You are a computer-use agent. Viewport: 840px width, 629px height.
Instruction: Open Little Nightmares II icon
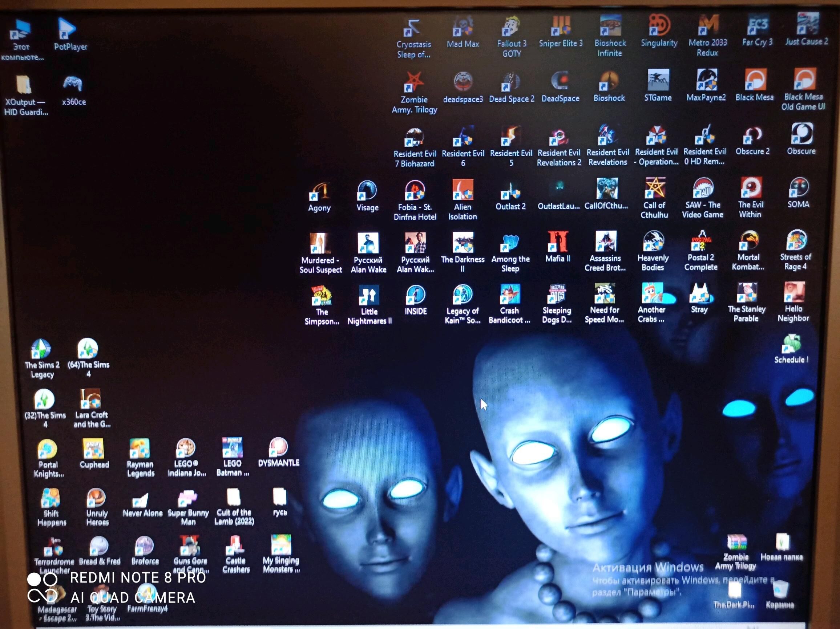coord(369,296)
